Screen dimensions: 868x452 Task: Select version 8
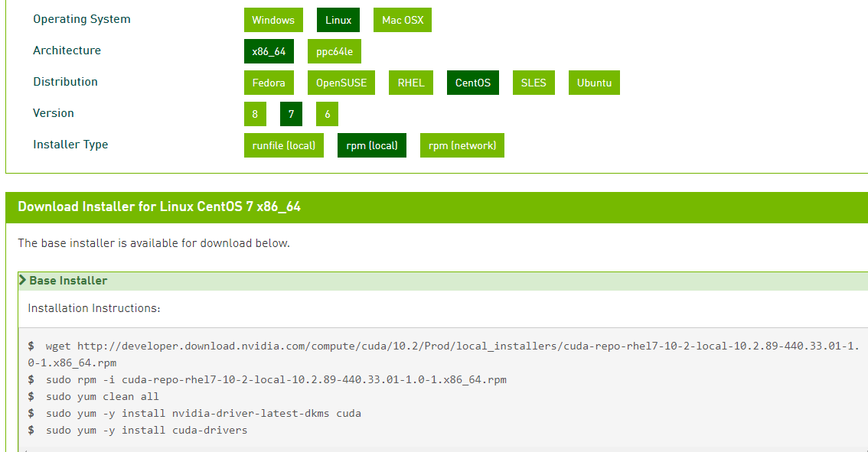coord(255,114)
